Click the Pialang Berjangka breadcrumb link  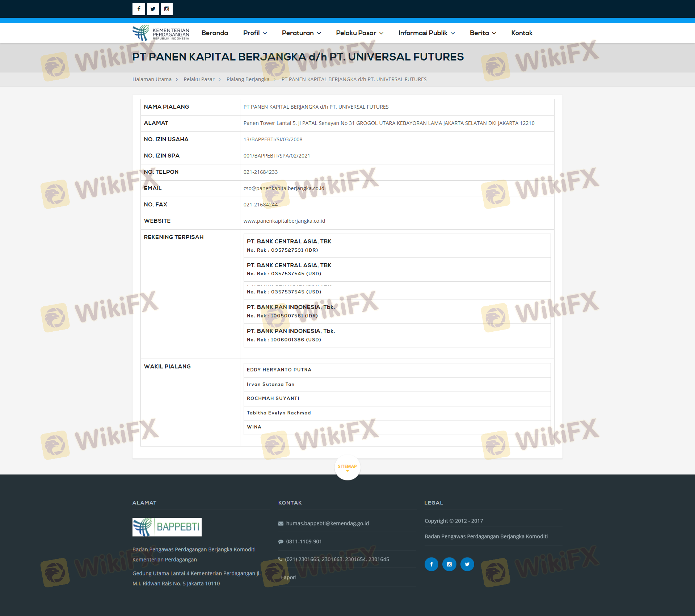pyautogui.click(x=248, y=79)
